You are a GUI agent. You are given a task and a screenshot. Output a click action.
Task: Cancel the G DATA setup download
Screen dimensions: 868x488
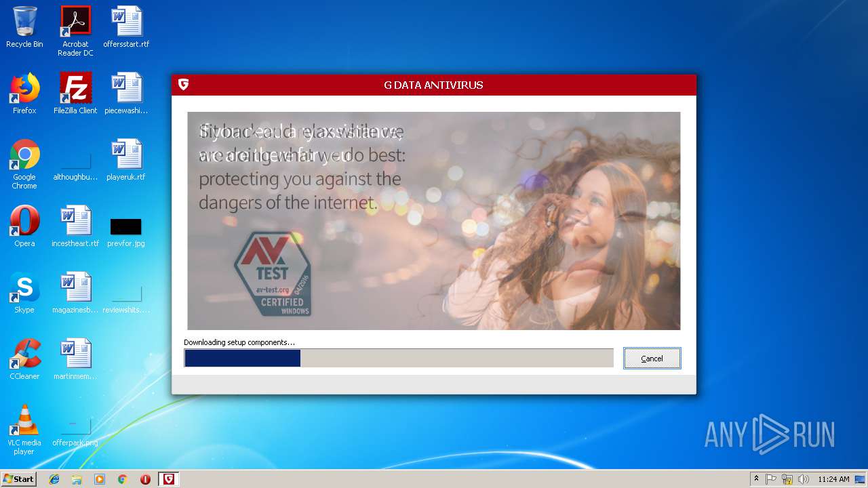click(652, 358)
